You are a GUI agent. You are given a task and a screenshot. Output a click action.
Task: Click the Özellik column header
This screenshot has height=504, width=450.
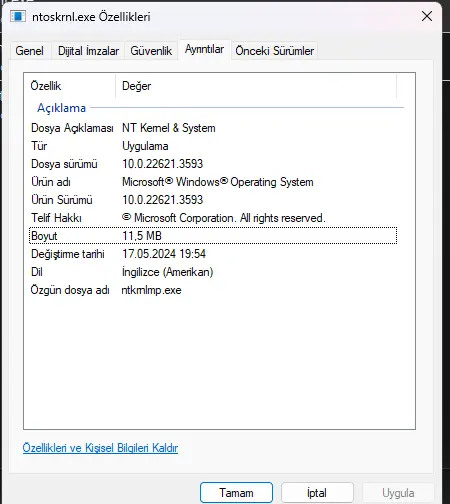(x=70, y=86)
